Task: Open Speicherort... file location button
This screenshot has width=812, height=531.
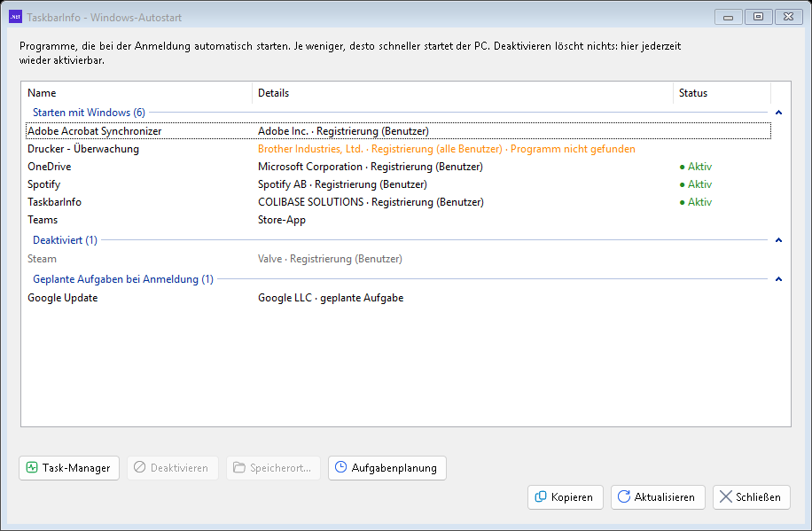Action: point(273,468)
